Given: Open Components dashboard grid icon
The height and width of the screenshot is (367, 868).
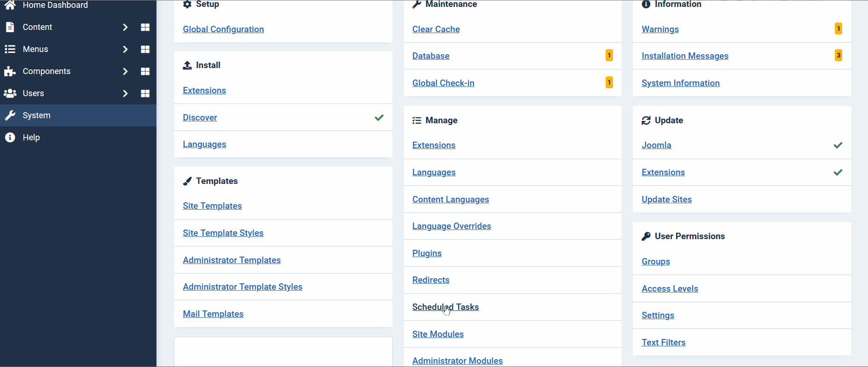Looking at the screenshot, I should (x=145, y=71).
